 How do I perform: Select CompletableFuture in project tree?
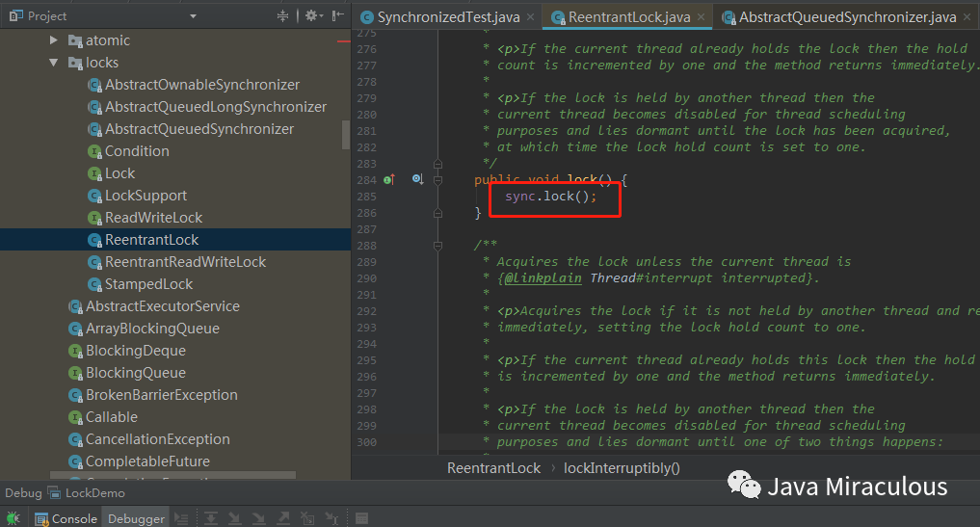pos(140,461)
